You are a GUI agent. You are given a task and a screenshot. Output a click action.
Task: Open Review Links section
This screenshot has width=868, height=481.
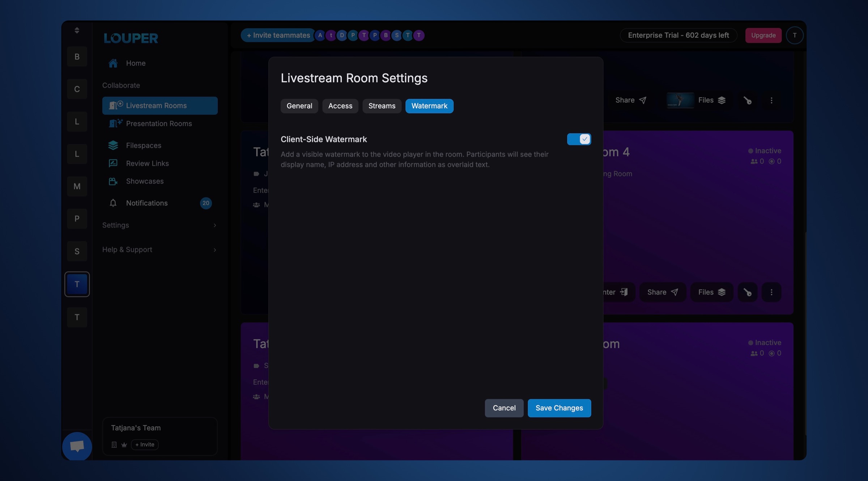coord(159,163)
